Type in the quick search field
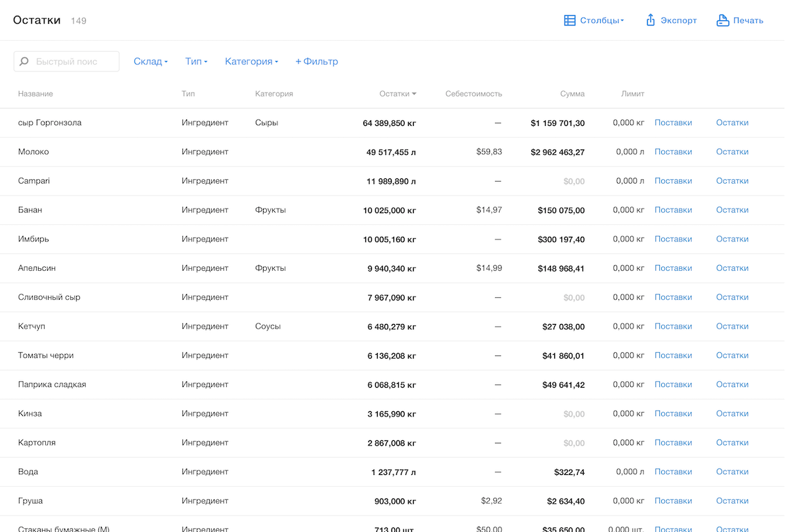This screenshot has height=532, width=787. pyautogui.click(x=73, y=62)
